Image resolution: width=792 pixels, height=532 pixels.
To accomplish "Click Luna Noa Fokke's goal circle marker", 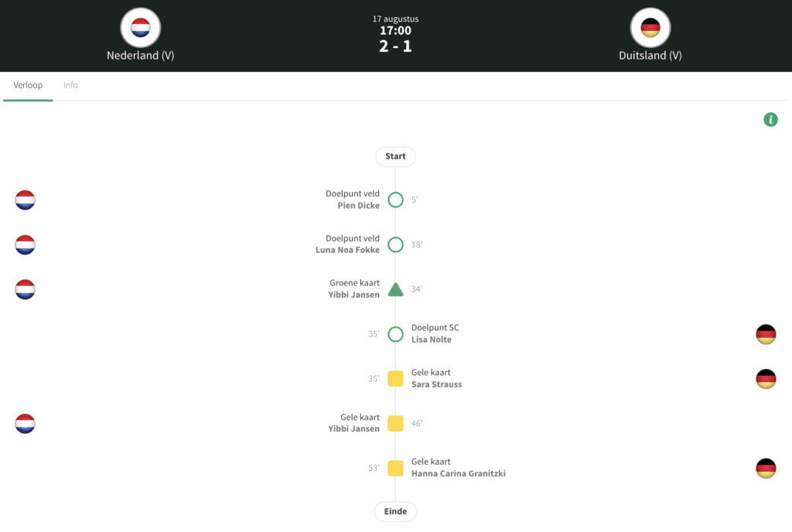I will pyautogui.click(x=395, y=245).
